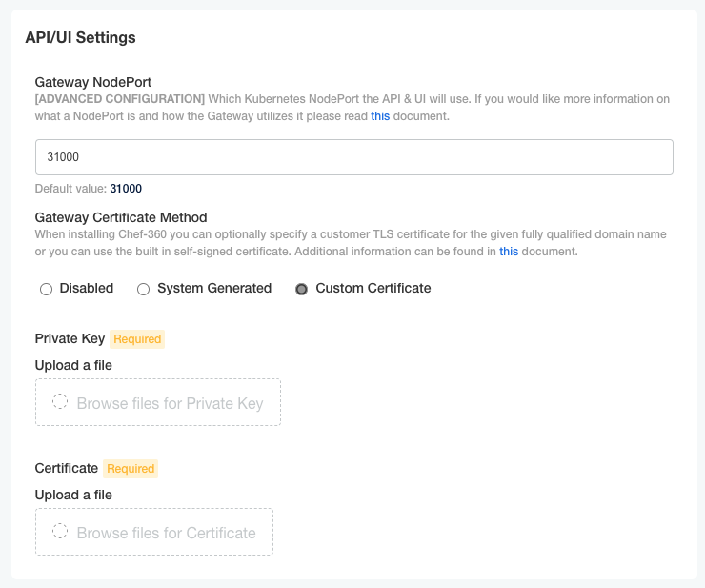The image size is (705, 588).
Task: Open the 'this' link about NodePort
Action: point(380,116)
